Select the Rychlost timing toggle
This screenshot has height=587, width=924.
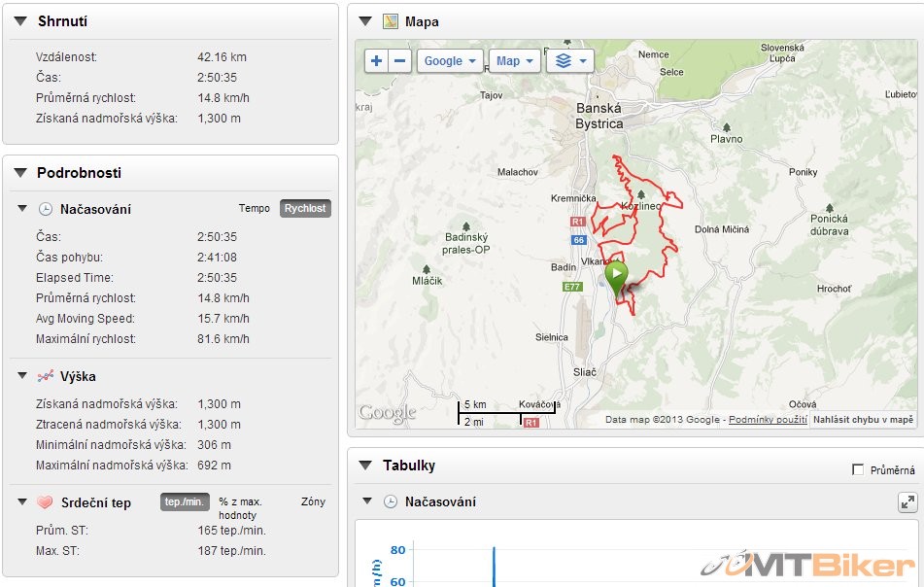coord(305,209)
